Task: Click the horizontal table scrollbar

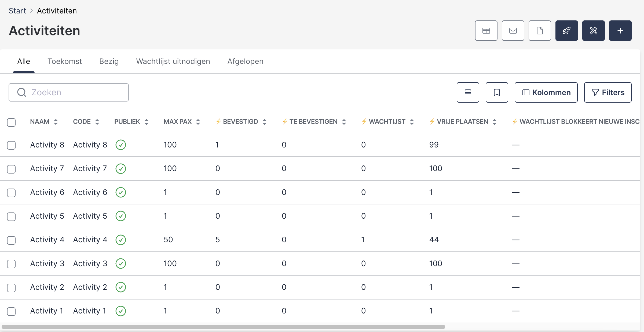Action: [223, 327]
